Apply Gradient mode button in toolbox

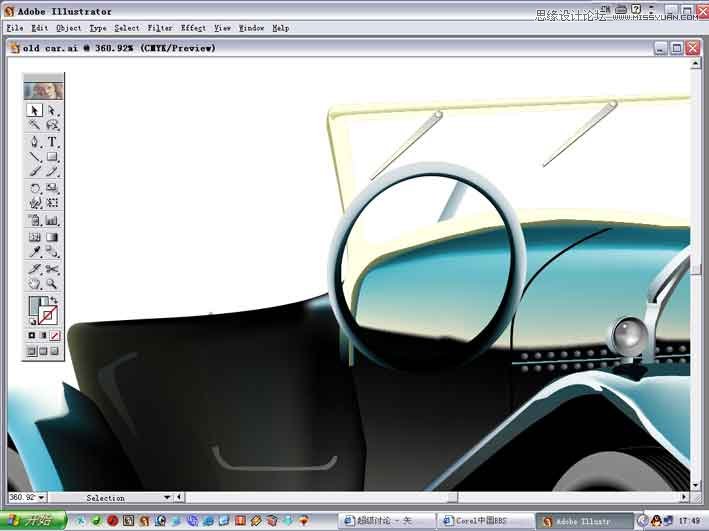[43, 335]
